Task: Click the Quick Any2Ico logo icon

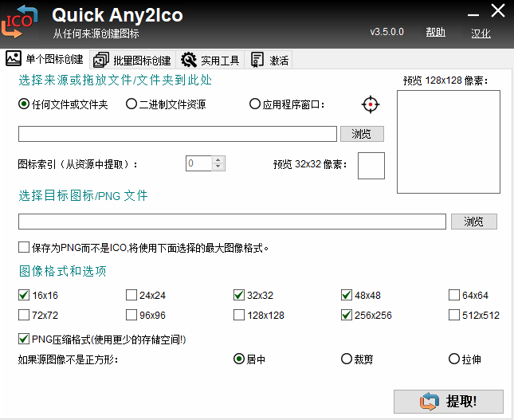Action: (20, 22)
